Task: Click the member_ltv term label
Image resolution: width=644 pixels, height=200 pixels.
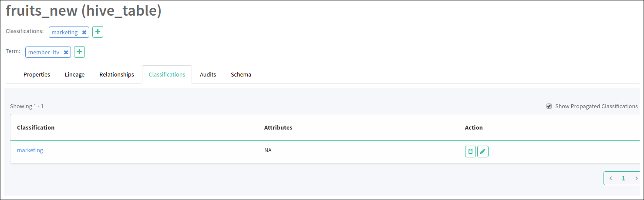Action: coord(44,52)
